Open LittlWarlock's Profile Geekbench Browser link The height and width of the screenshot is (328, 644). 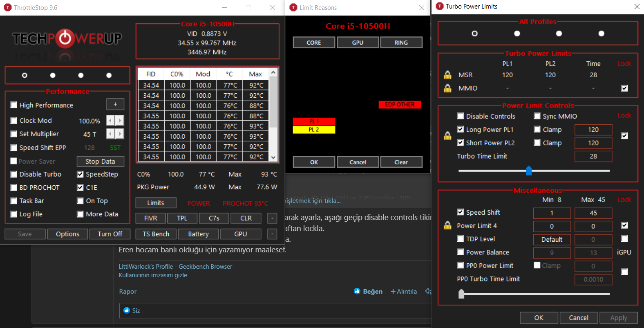click(x=175, y=267)
